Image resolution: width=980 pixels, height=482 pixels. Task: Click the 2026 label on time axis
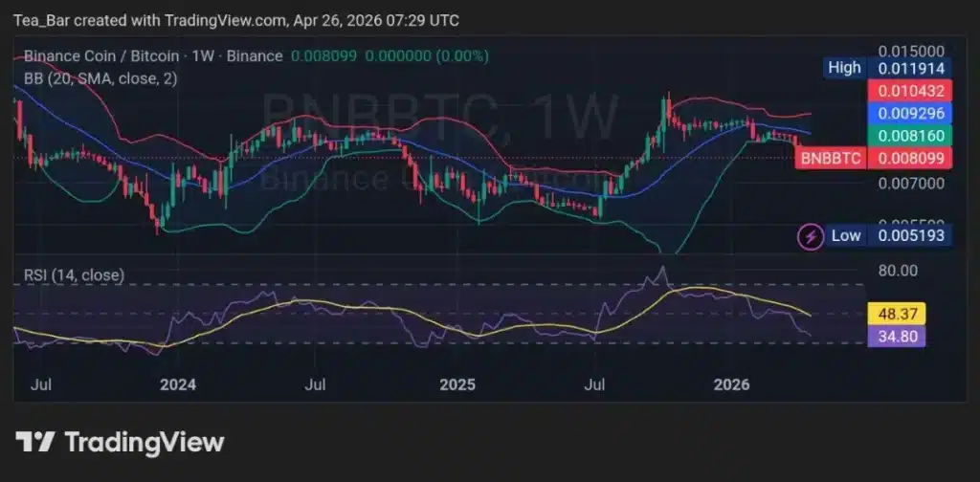click(732, 384)
